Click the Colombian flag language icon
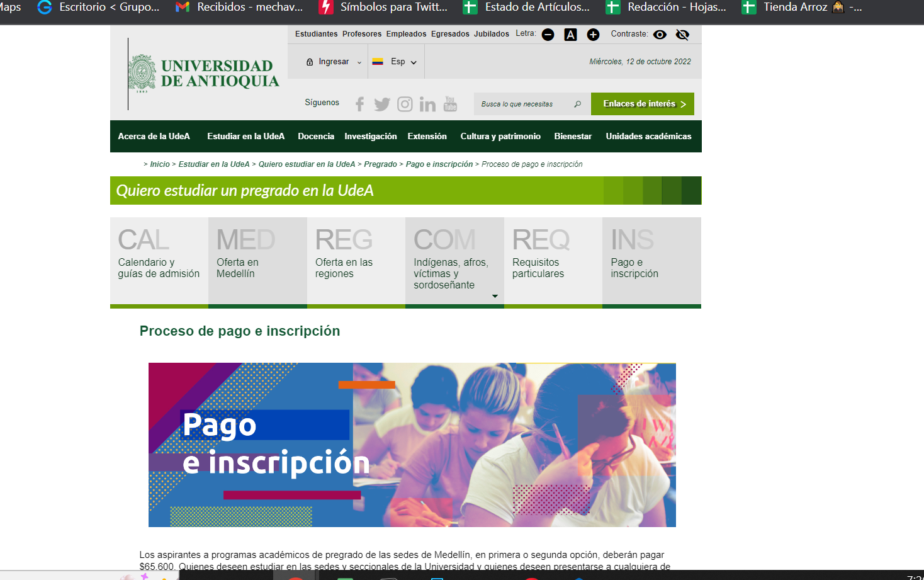Viewport: 924px width, 580px height. pos(378,61)
